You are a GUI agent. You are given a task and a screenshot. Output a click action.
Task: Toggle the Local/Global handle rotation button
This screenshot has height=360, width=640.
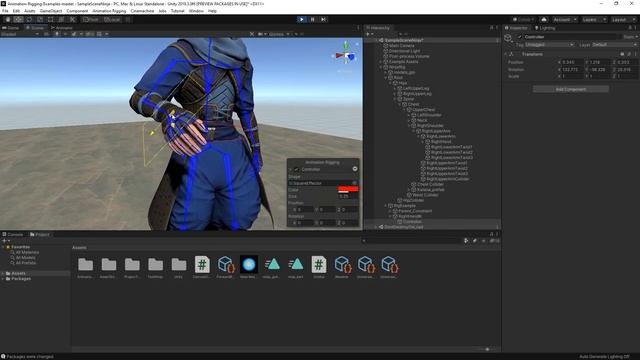112,19
